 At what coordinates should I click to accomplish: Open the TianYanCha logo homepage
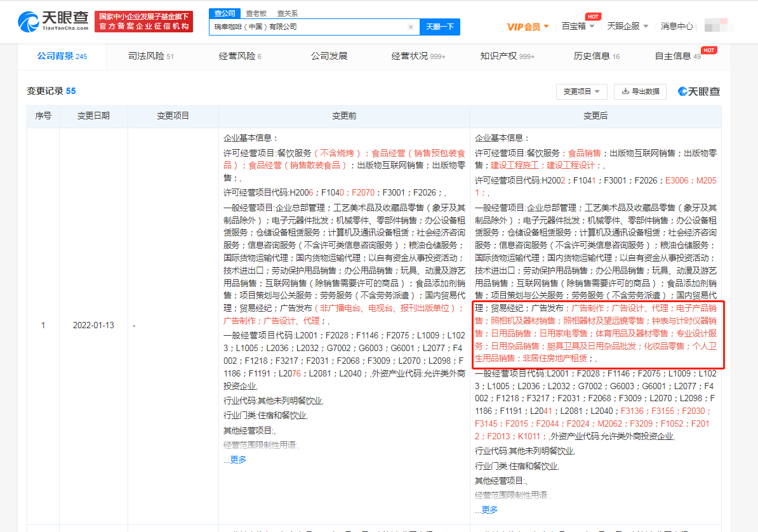(x=53, y=22)
